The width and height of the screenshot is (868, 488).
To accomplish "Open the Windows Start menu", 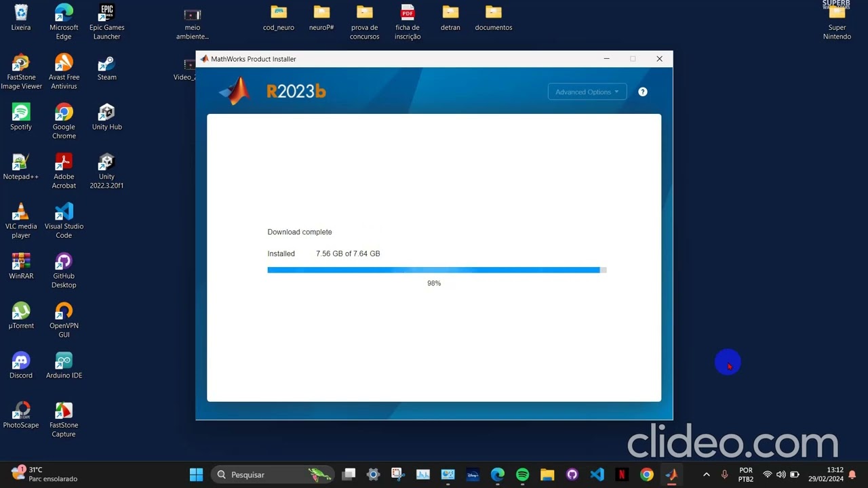I will [196, 474].
